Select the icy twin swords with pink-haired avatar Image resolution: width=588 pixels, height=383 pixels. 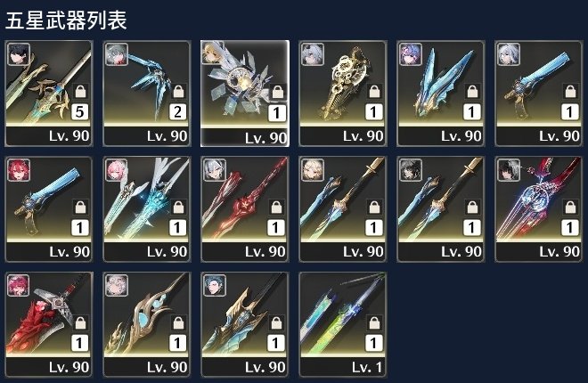coord(147,209)
